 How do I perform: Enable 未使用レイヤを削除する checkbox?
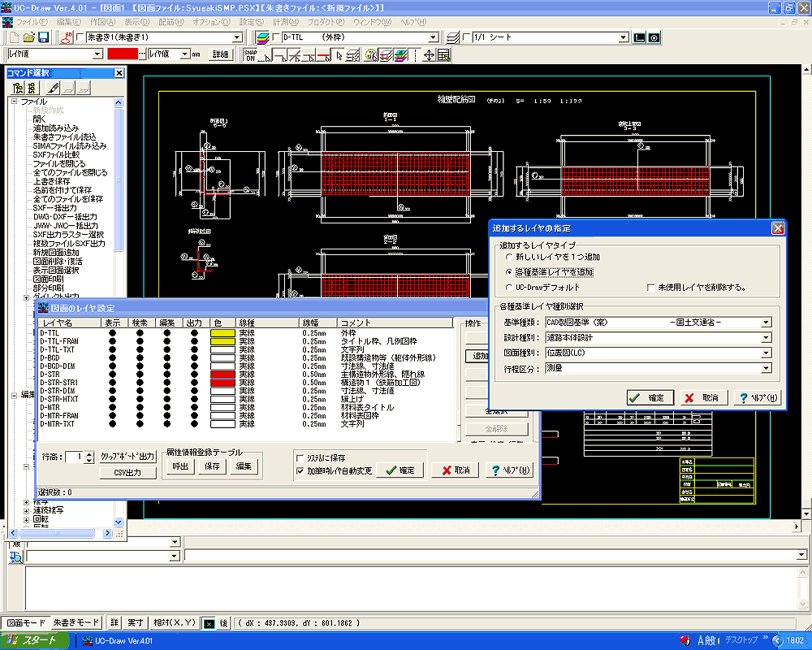[x=651, y=288]
